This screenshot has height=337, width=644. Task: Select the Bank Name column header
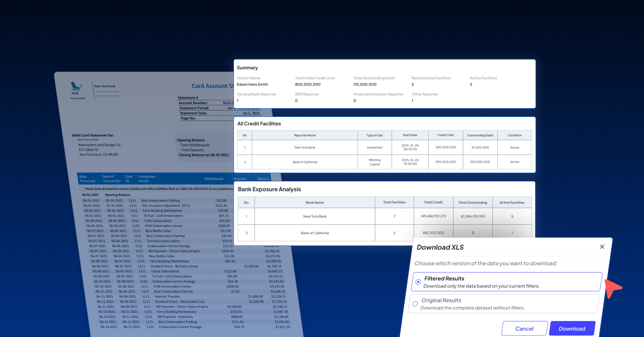315,202
